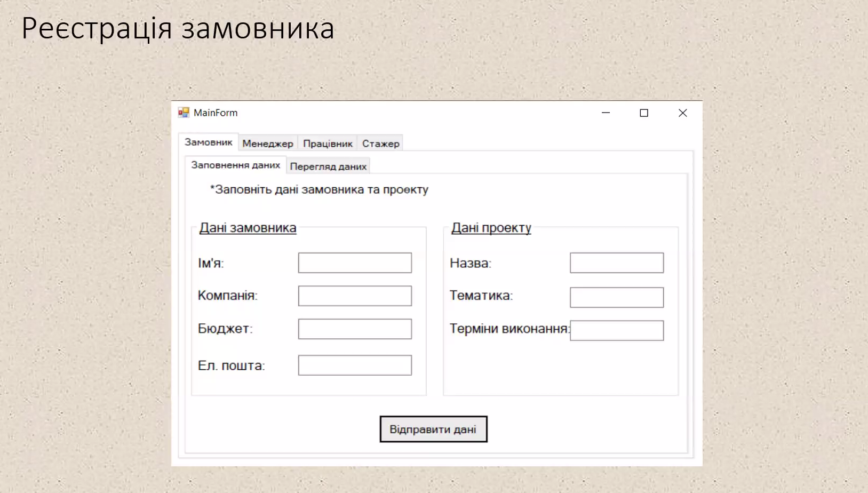Switch to the Замовник tab
This screenshot has width=868, height=493.
pyautogui.click(x=208, y=142)
